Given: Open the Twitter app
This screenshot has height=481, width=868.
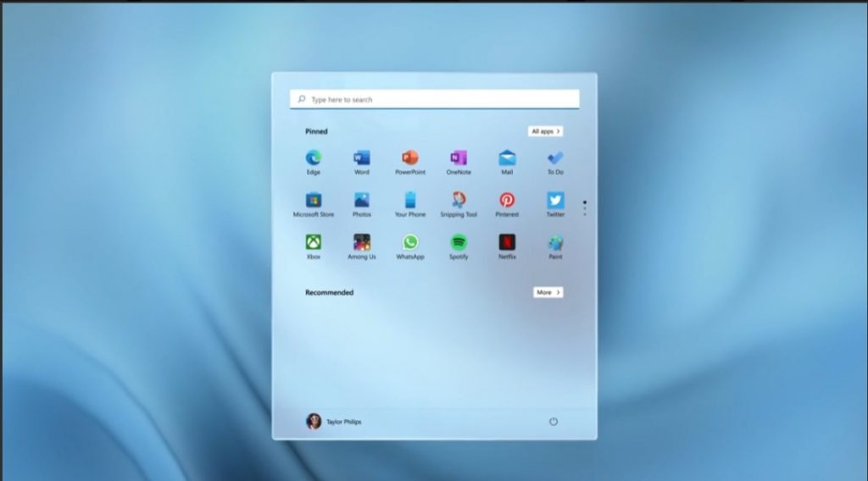Looking at the screenshot, I should click(x=555, y=205).
